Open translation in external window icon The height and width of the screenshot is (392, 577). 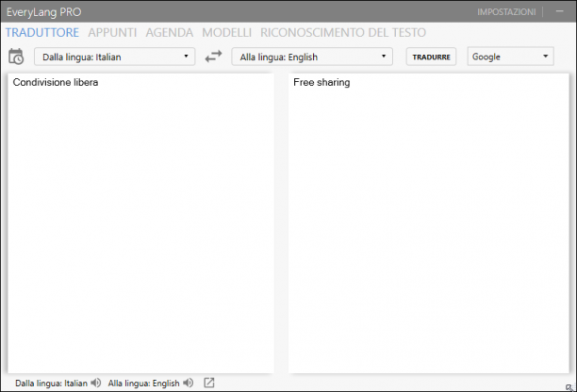click(x=209, y=383)
